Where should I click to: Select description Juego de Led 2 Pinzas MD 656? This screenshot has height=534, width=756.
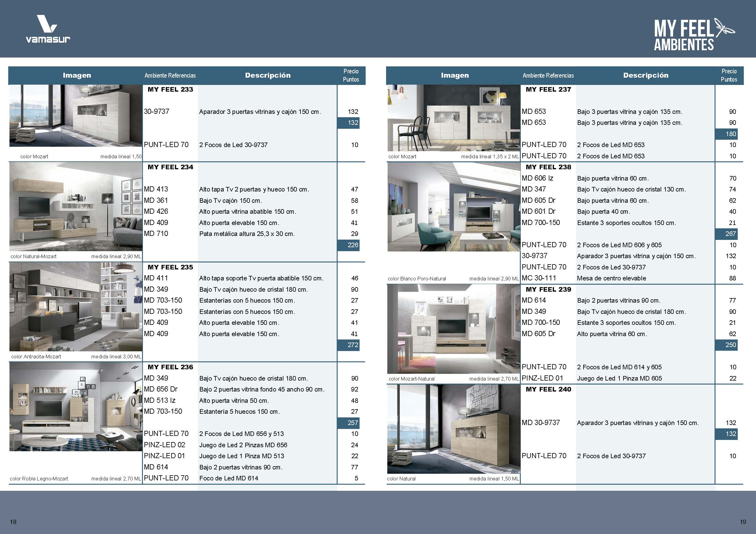pyautogui.click(x=243, y=445)
